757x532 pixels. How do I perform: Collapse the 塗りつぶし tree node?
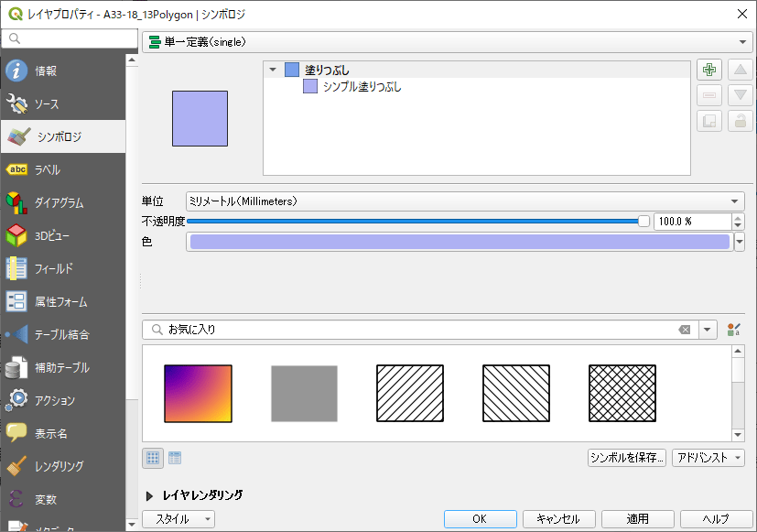pyautogui.click(x=273, y=70)
